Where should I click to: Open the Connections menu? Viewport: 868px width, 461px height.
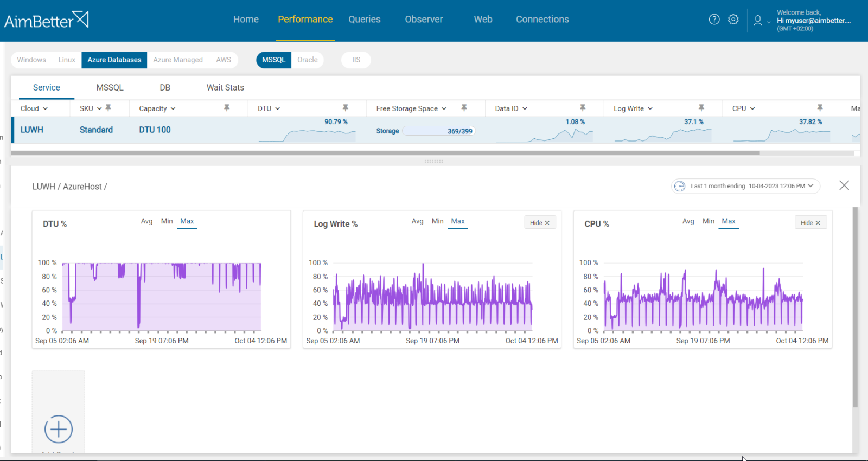(542, 20)
